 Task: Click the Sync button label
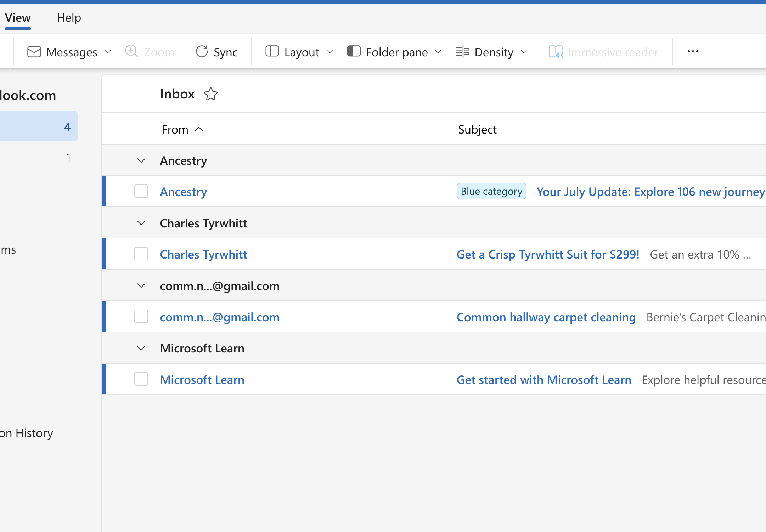coord(226,52)
